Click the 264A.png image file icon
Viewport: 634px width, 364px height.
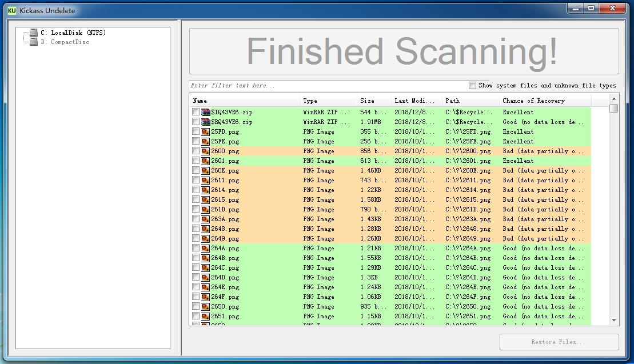click(206, 248)
